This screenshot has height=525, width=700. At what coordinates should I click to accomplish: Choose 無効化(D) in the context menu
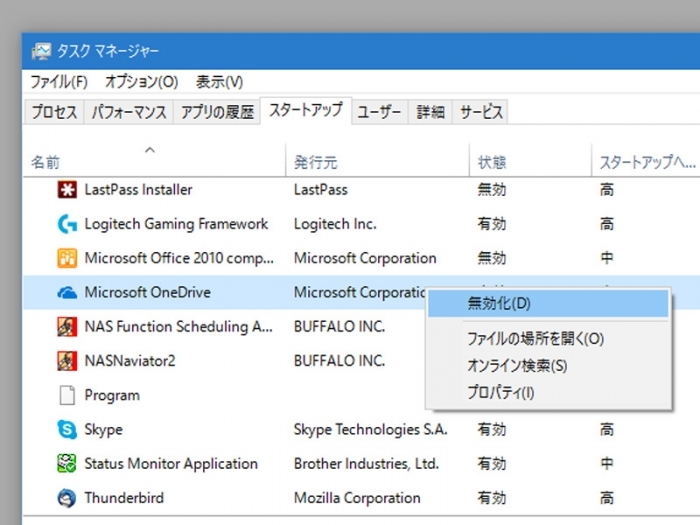(x=499, y=303)
